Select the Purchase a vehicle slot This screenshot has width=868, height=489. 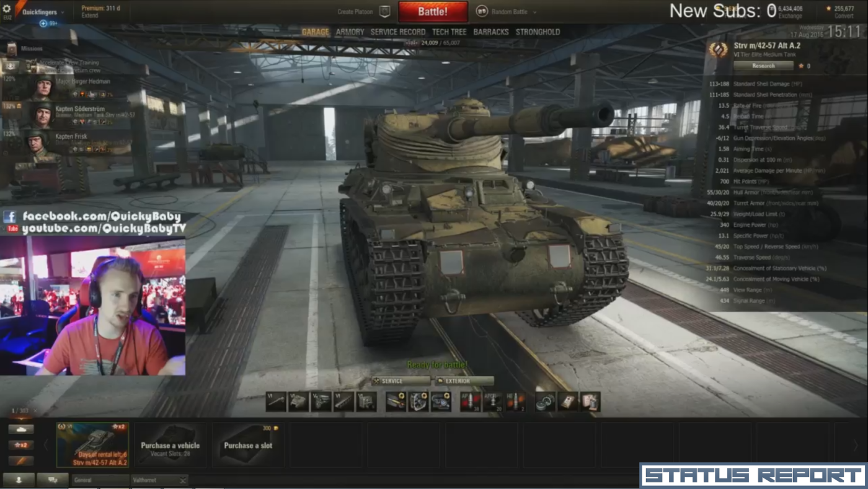point(170,446)
